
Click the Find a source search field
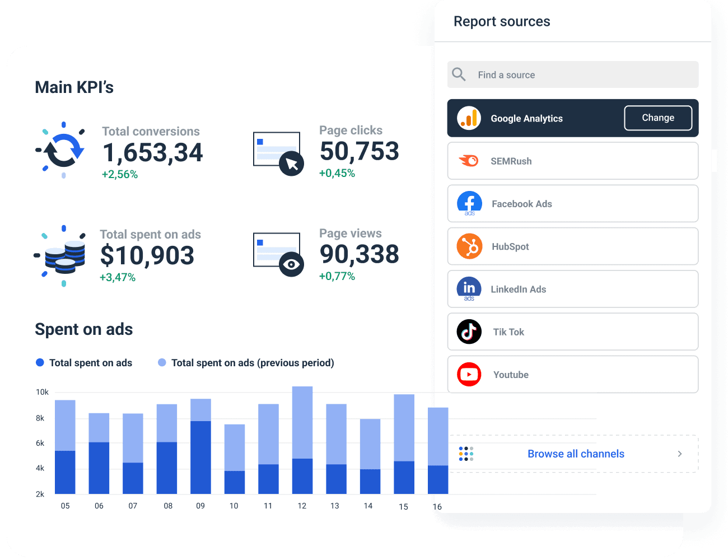(x=560, y=74)
